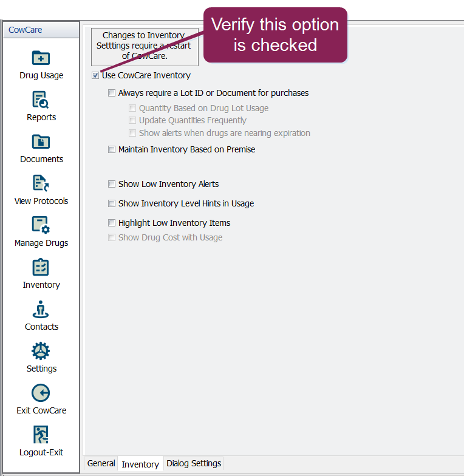Switch to the Dialog Settings tab

click(194, 463)
